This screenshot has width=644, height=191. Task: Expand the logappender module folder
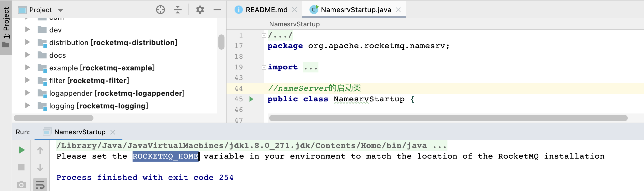coord(28,93)
